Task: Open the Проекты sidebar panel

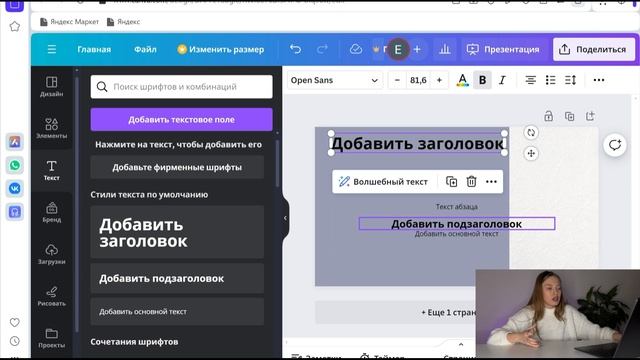Action: tap(52, 338)
